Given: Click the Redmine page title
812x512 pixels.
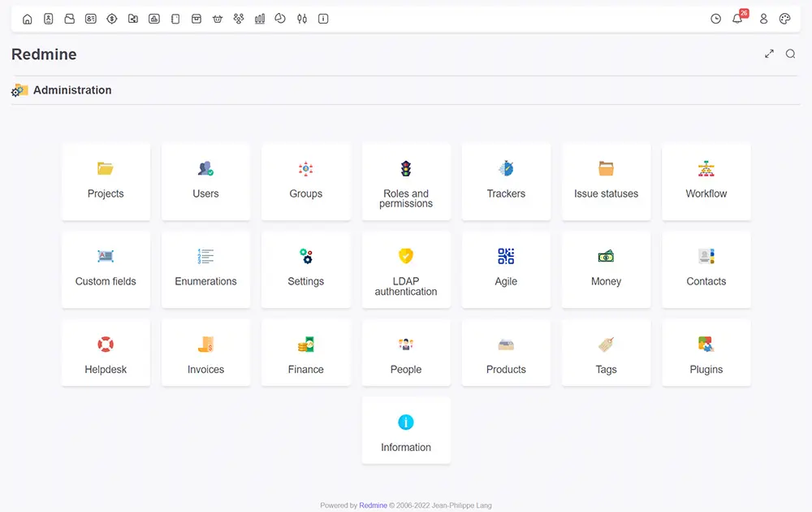Looking at the screenshot, I should tap(44, 54).
